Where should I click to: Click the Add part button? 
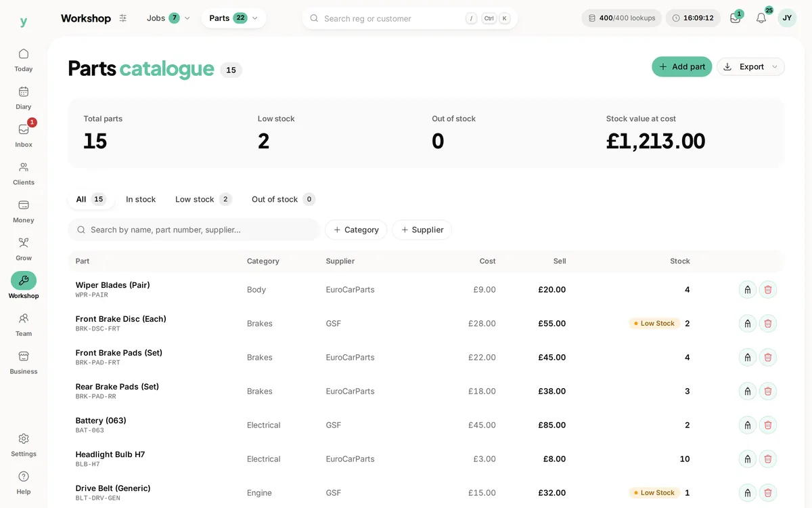coord(682,66)
